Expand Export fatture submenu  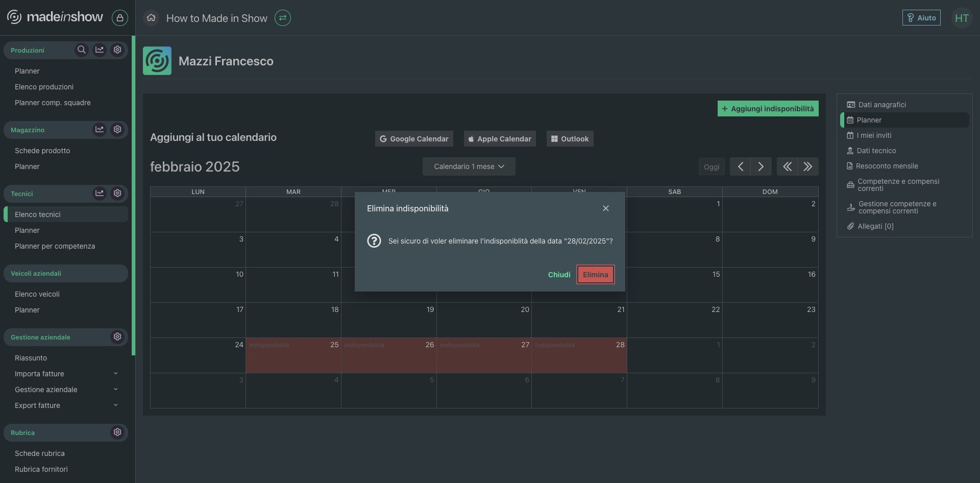pos(115,405)
